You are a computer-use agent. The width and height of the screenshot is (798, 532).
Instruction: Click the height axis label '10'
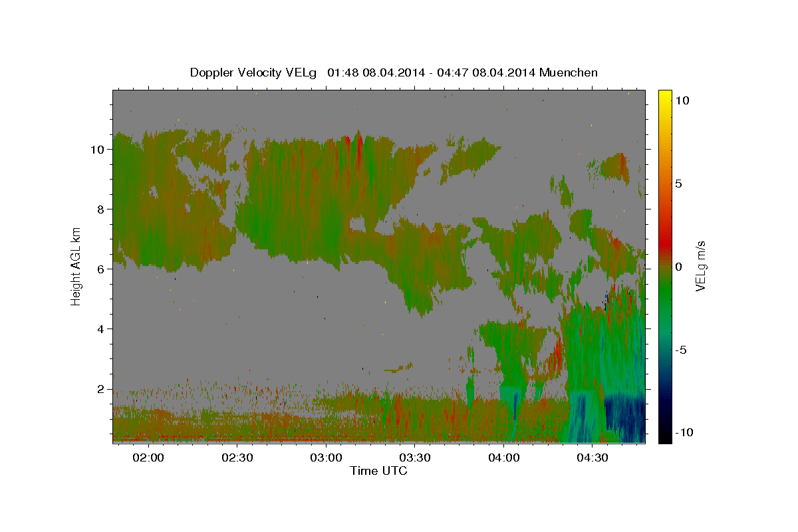[97, 149]
